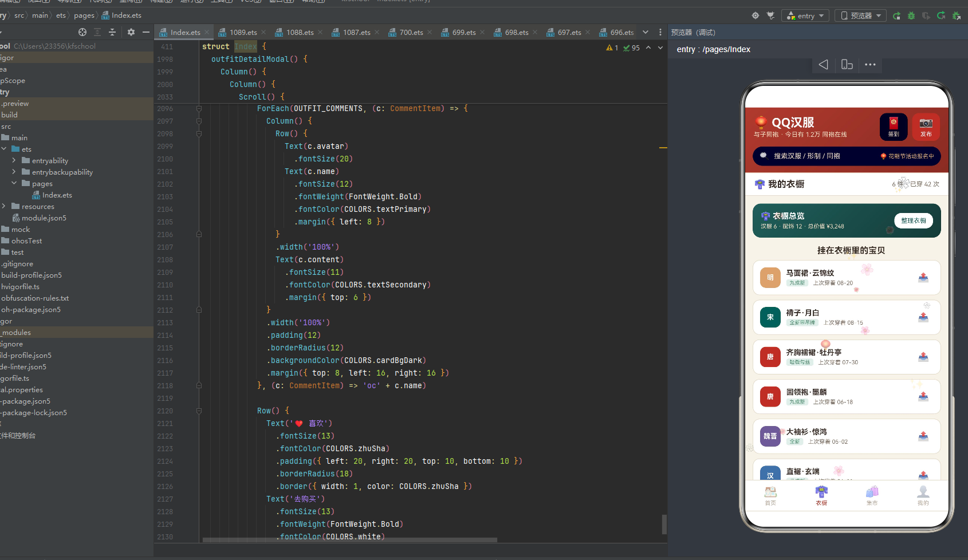Click 圆领袍·墨麟 card share icon
The height and width of the screenshot is (560, 968).
click(923, 396)
